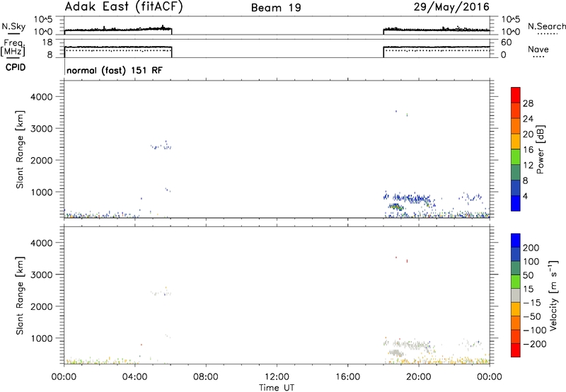Click the 'N.Search' legend label
Screen dimensions: 566x392
point(546,26)
